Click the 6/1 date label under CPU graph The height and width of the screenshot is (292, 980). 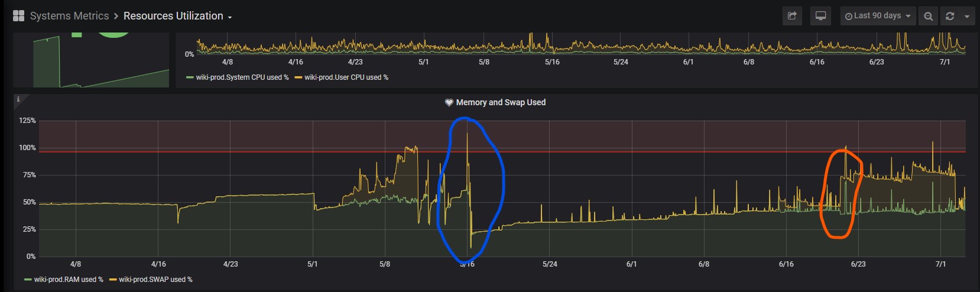[x=688, y=62]
